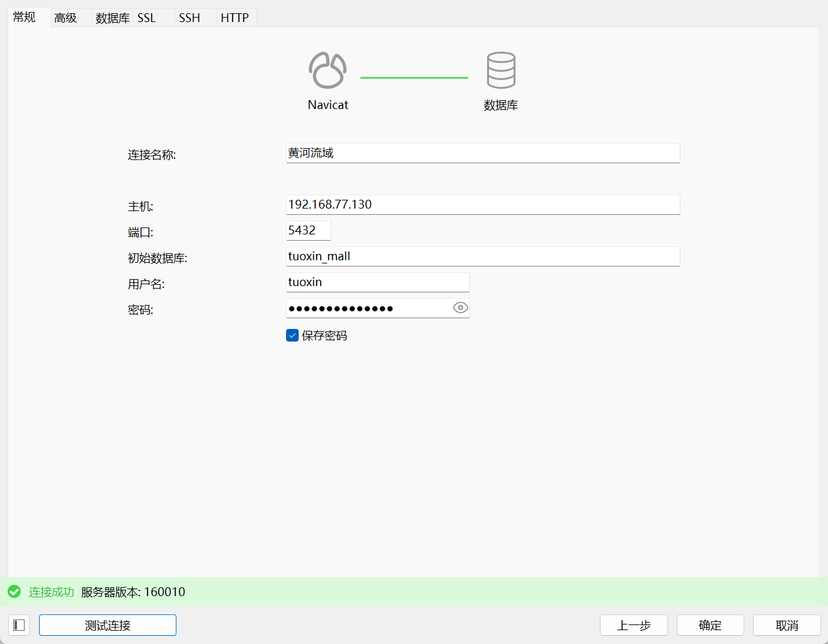Click the 保存密码 label text

tap(325, 336)
